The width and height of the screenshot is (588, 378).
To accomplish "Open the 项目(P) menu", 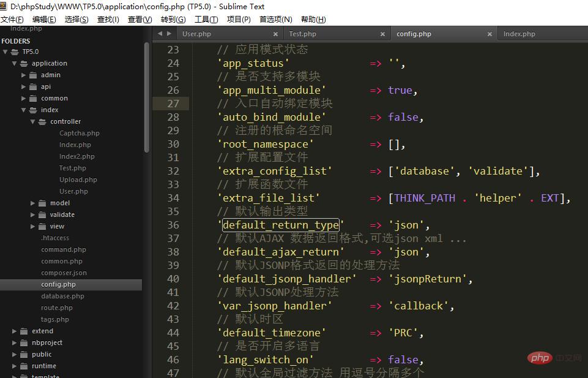I will point(239,19).
